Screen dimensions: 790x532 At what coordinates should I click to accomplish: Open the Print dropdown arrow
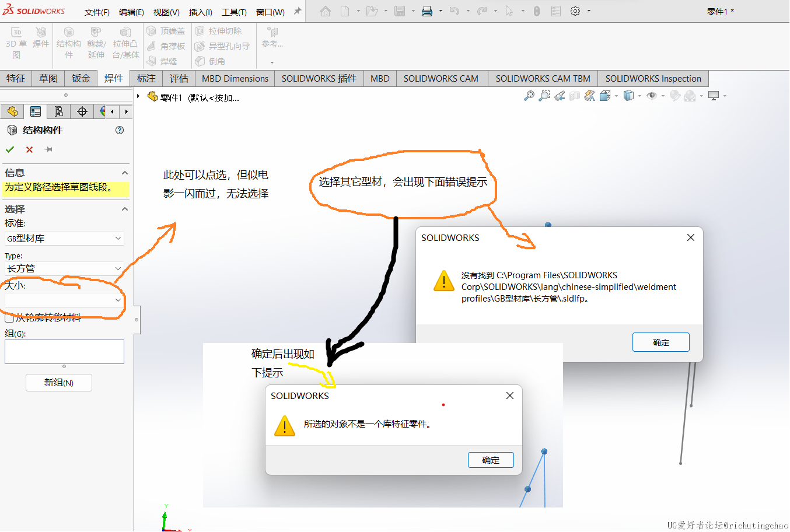point(440,11)
